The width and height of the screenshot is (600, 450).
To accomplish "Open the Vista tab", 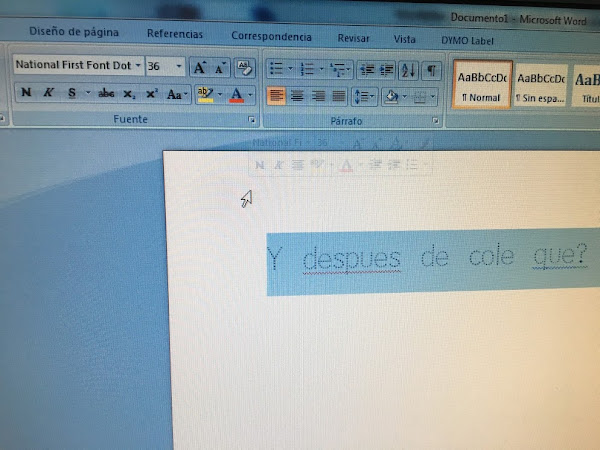I will (x=404, y=39).
